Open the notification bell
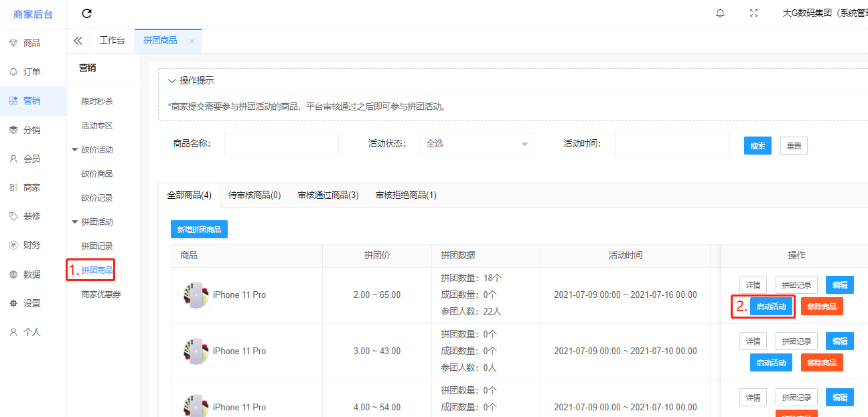 (720, 13)
